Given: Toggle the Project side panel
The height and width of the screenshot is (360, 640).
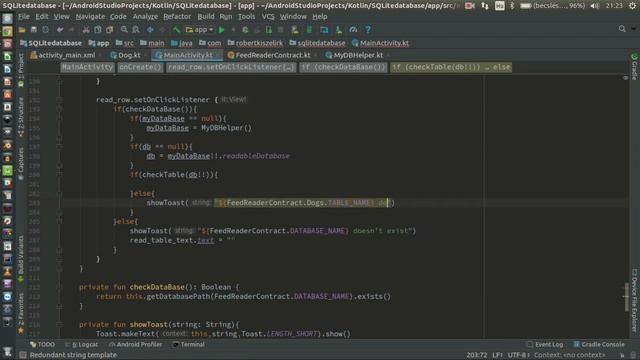Looking at the screenshot, I should [x=21, y=70].
